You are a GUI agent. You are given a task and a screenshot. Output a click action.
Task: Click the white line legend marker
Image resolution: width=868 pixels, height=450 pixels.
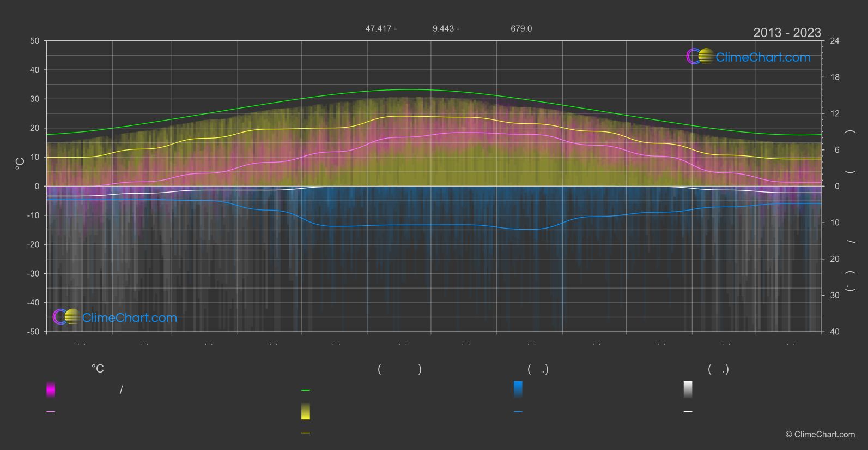(x=688, y=412)
